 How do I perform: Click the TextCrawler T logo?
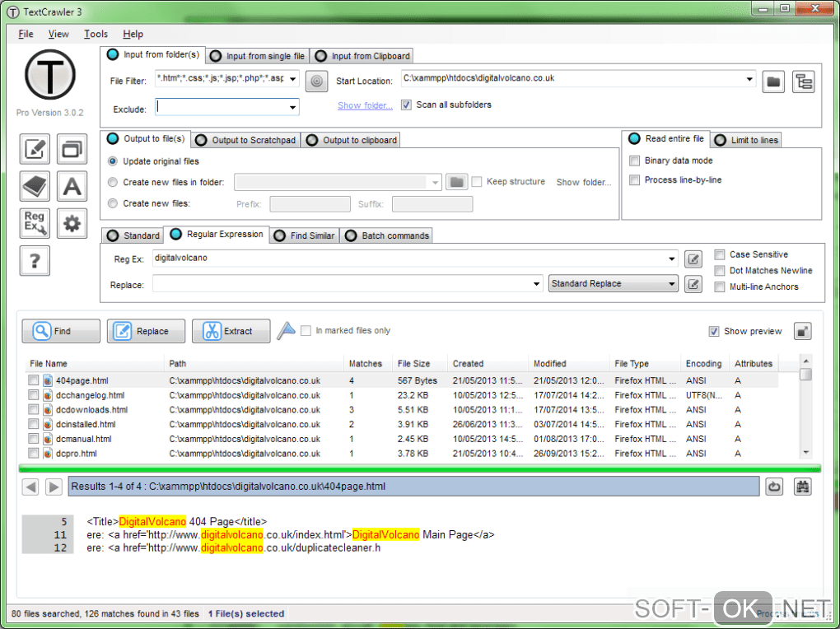(x=49, y=74)
